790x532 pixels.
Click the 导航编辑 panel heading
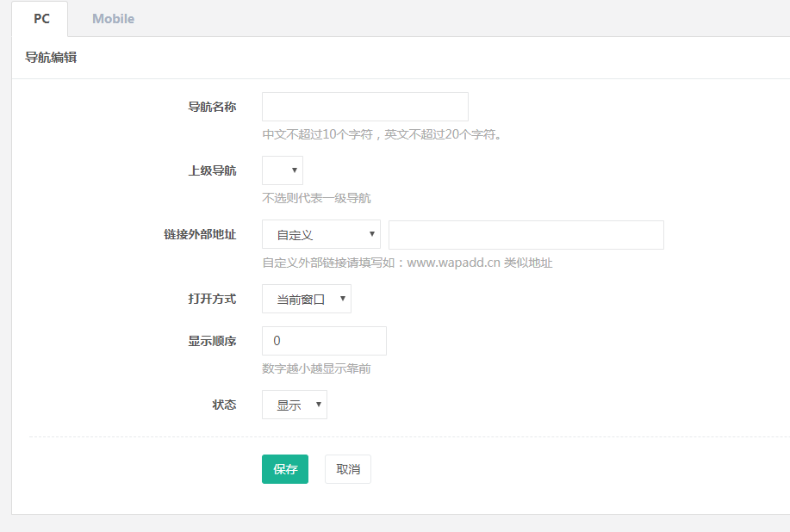(51, 58)
